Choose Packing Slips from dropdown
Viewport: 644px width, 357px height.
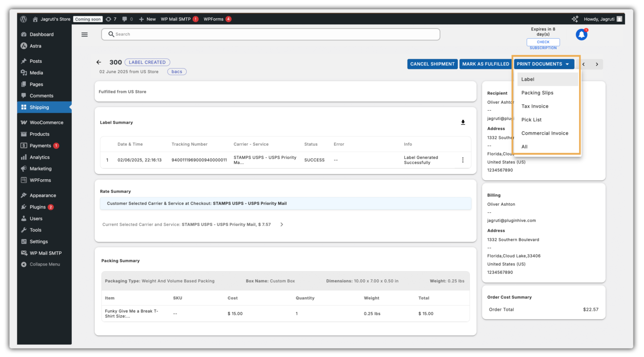547,93
